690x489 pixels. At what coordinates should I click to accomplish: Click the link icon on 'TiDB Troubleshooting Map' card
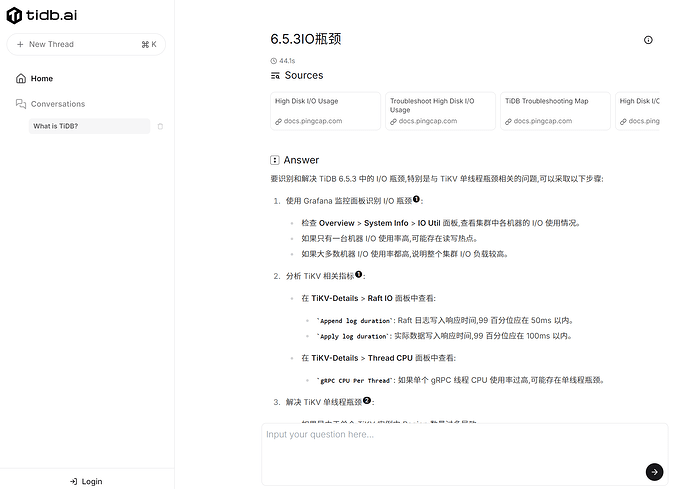pyautogui.click(x=508, y=121)
